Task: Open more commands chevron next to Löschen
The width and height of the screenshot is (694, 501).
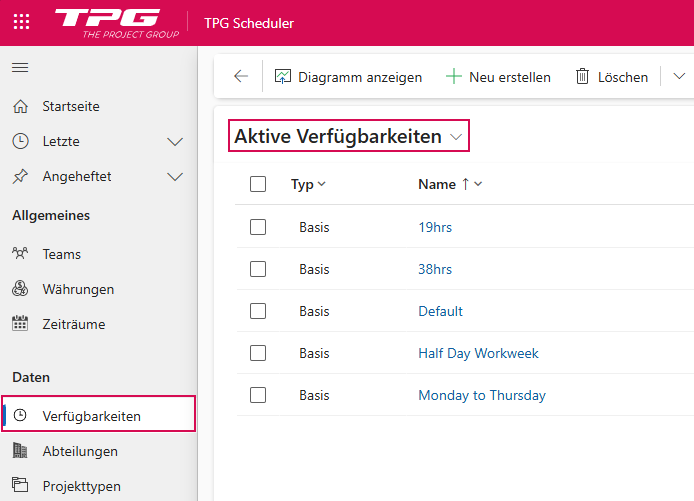Action: (679, 76)
